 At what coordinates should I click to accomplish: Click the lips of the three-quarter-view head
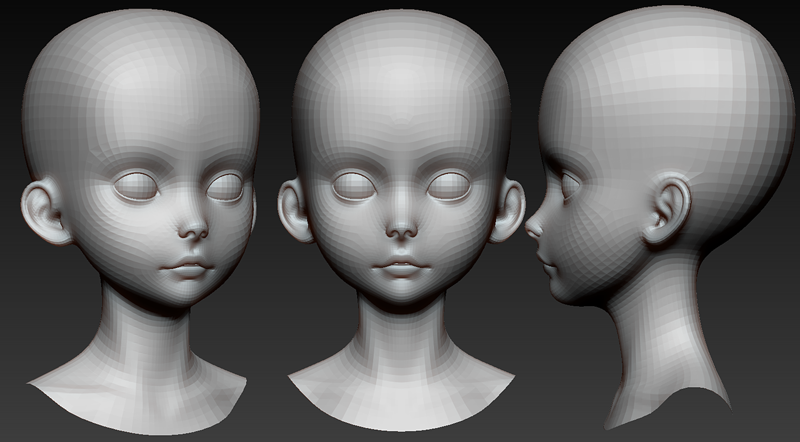(187, 268)
